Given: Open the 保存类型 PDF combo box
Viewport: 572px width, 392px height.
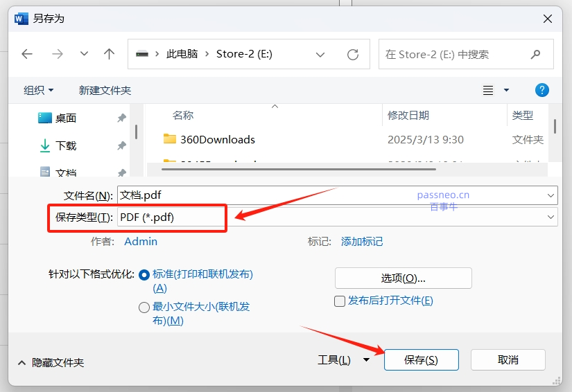Looking at the screenshot, I should click(337, 217).
